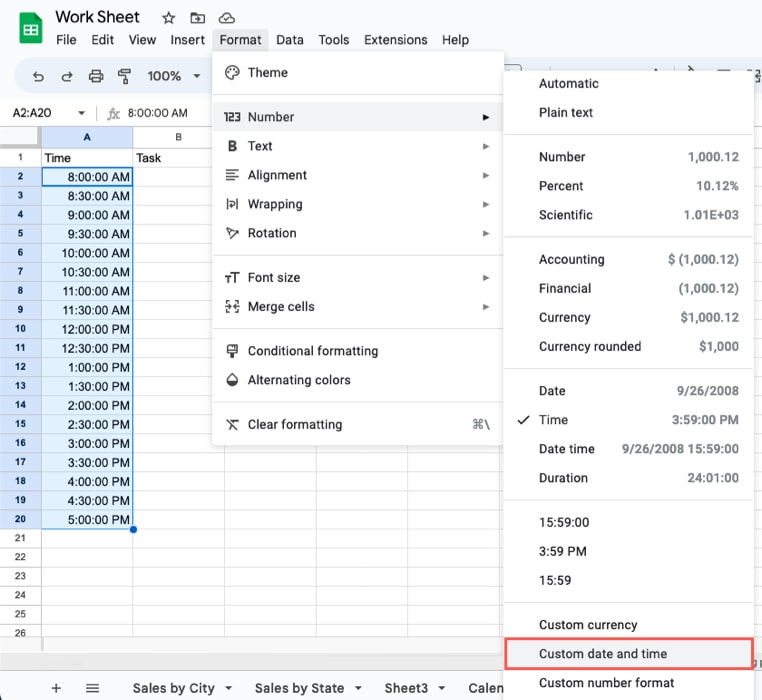Select column A header
Image resolution: width=762 pixels, height=700 pixels.
(x=87, y=137)
